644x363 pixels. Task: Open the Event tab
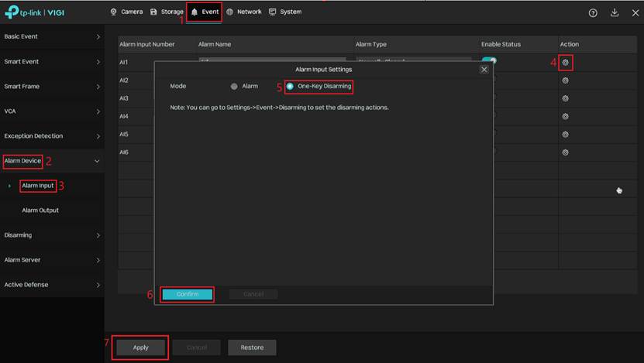click(205, 12)
